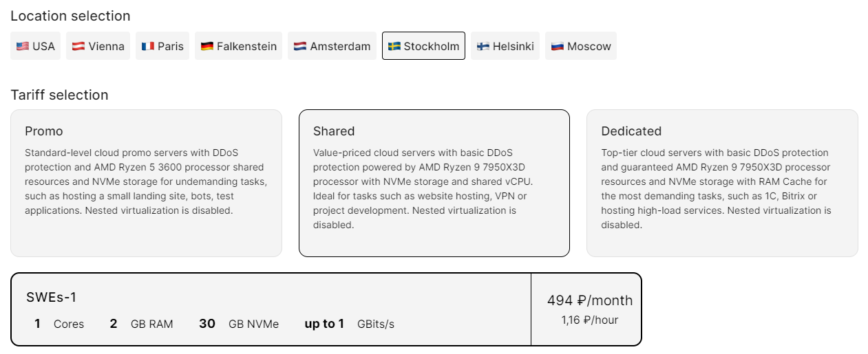Click the 494 ₽/month price

[x=590, y=300]
